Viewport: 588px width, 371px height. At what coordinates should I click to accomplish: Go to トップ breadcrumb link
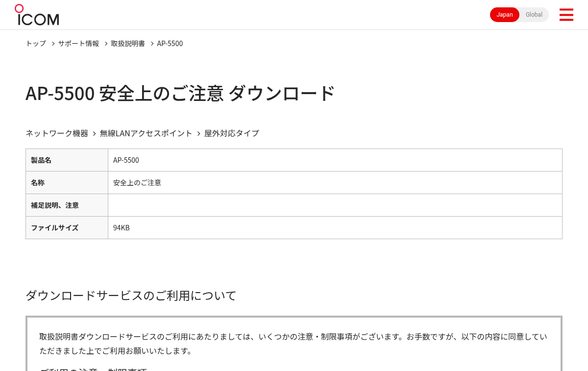coord(36,44)
